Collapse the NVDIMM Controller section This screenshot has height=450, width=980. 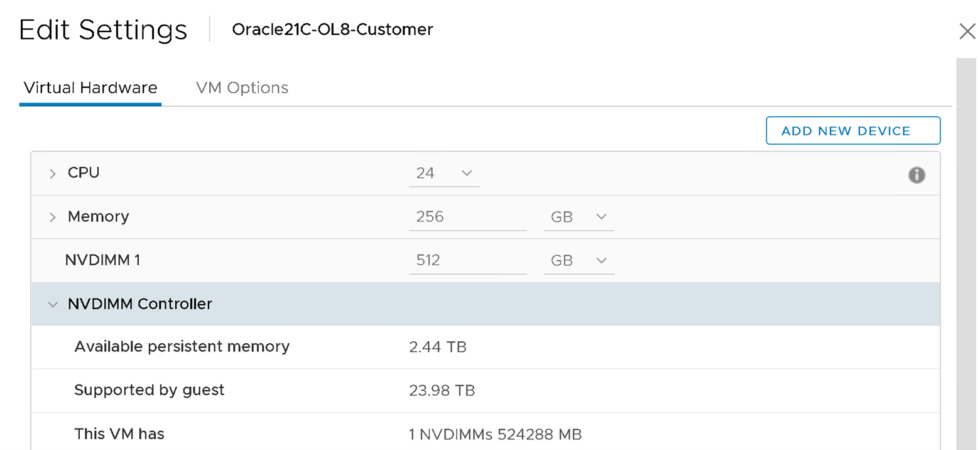pyautogui.click(x=52, y=305)
